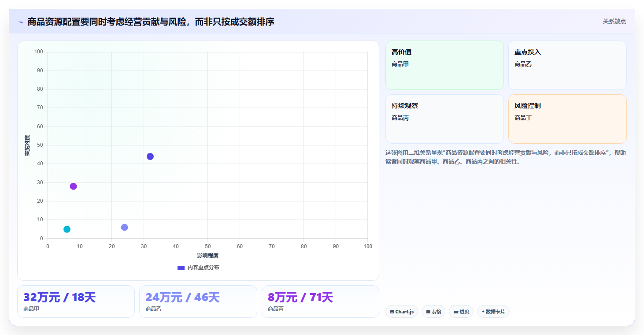This screenshot has width=644, height=335.
Task: Open the 重点投入 quadrant card
Action: pyautogui.click(x=567, y=65)
